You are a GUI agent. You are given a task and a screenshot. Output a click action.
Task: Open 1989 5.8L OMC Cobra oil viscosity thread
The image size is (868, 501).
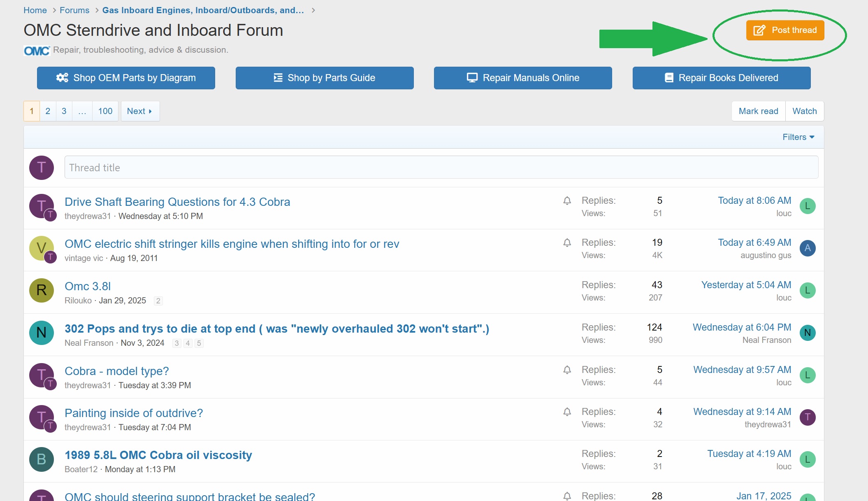(x=158, y=455)
